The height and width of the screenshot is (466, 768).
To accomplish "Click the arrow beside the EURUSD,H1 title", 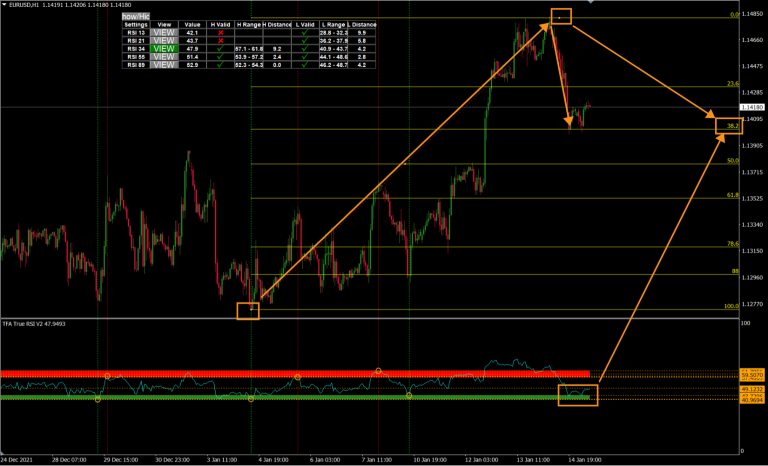I will [x=4, y=5].
